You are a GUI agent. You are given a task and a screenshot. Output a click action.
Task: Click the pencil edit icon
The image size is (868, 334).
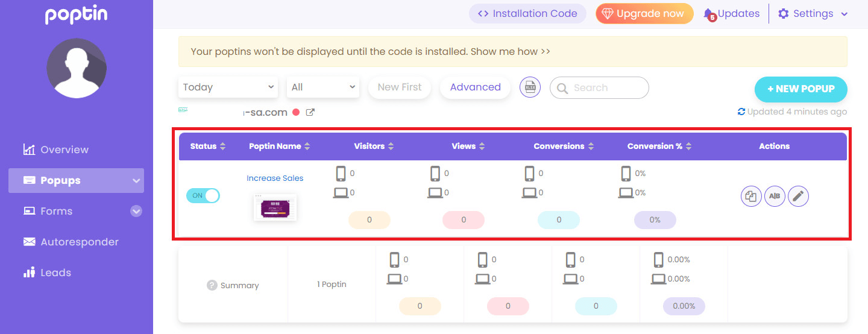798,196
